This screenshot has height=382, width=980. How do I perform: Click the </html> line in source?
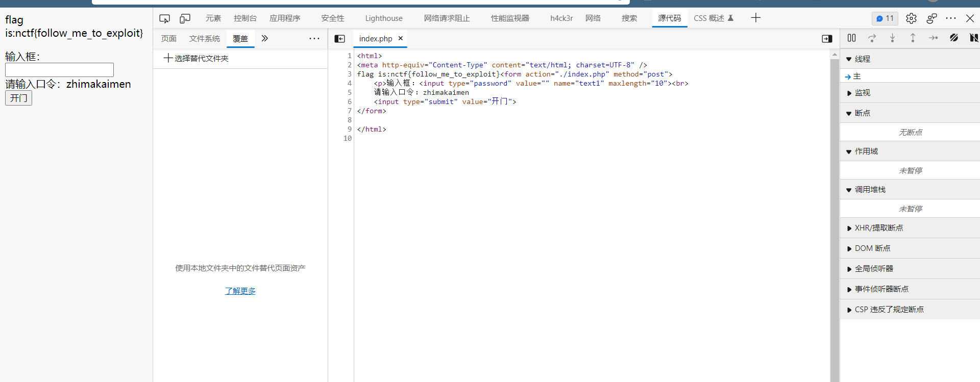pos(372,129)
